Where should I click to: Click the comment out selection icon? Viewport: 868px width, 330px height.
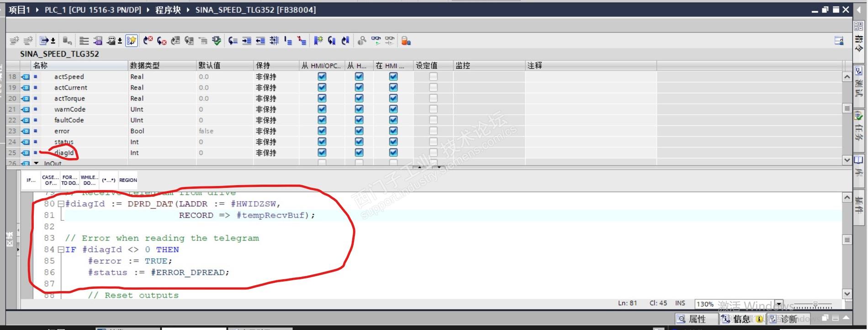tap(288, 41)
